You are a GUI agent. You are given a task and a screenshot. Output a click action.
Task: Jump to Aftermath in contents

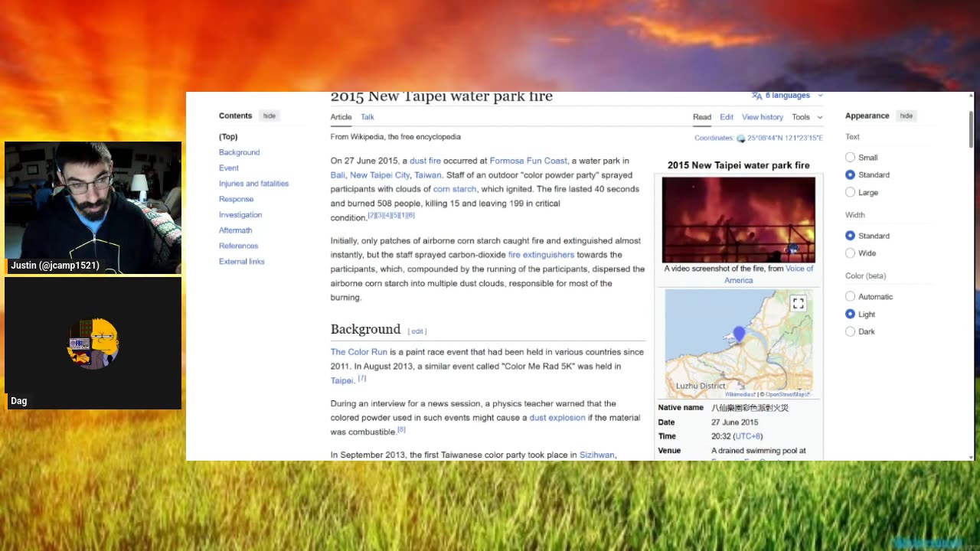235,230
